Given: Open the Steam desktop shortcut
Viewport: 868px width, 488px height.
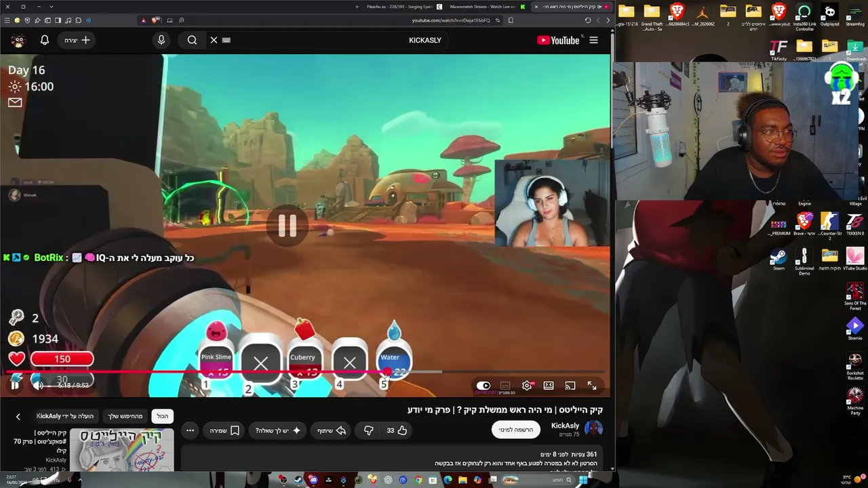Looking at the screenshot, I should pos(778,260).
